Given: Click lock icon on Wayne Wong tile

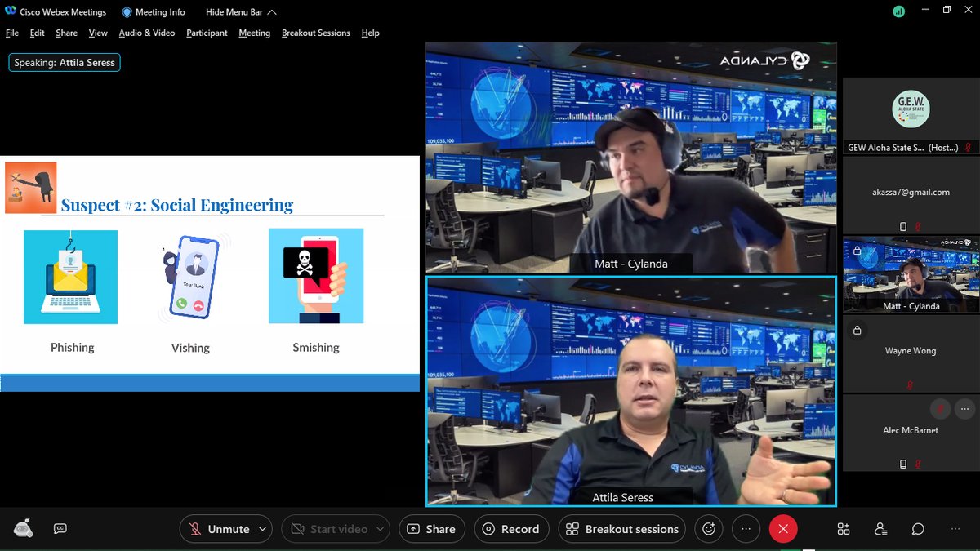Looking at the screenshot, I should coord(857,331).
